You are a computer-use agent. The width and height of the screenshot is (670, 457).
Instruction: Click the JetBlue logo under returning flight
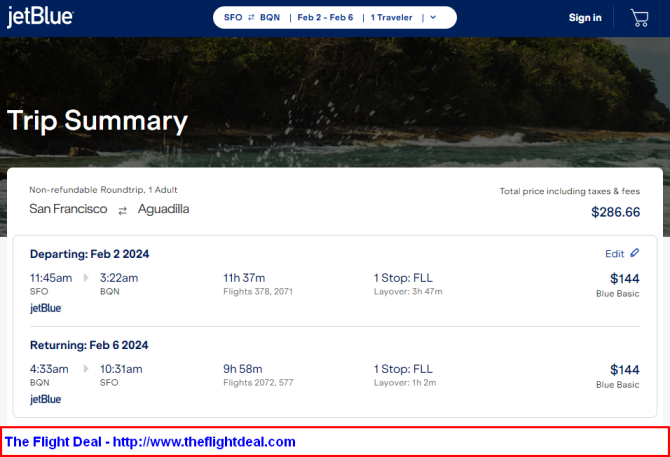[x=46, y=399]
